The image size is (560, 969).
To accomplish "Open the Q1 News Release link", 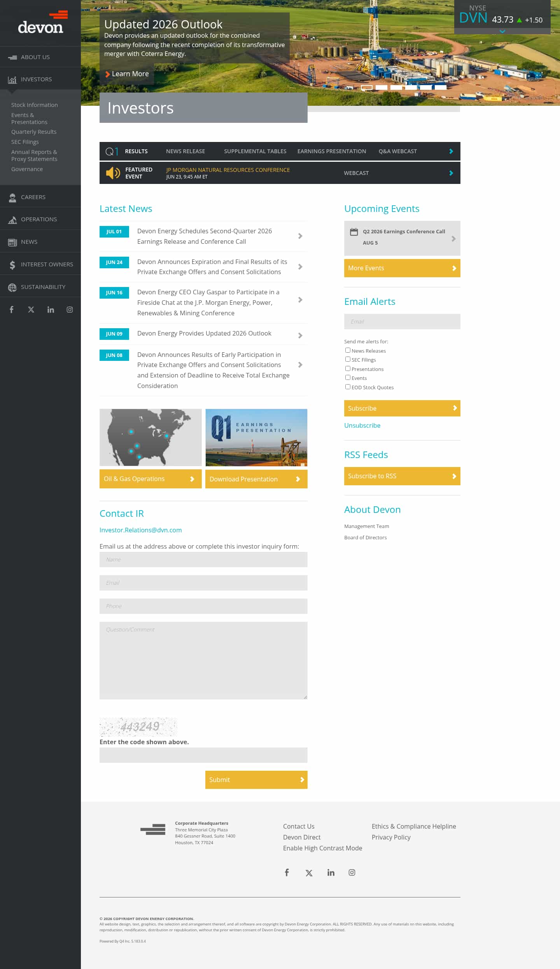I will (185, 151).
